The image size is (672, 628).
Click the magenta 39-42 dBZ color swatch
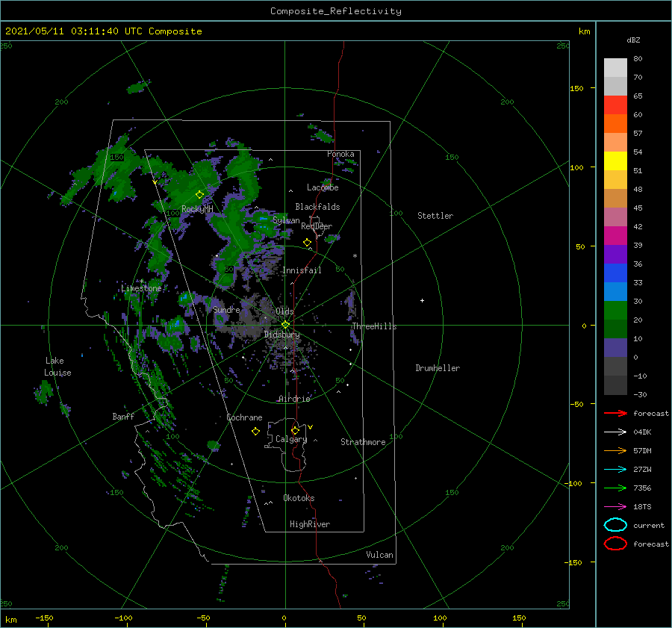tap(615, 236)
